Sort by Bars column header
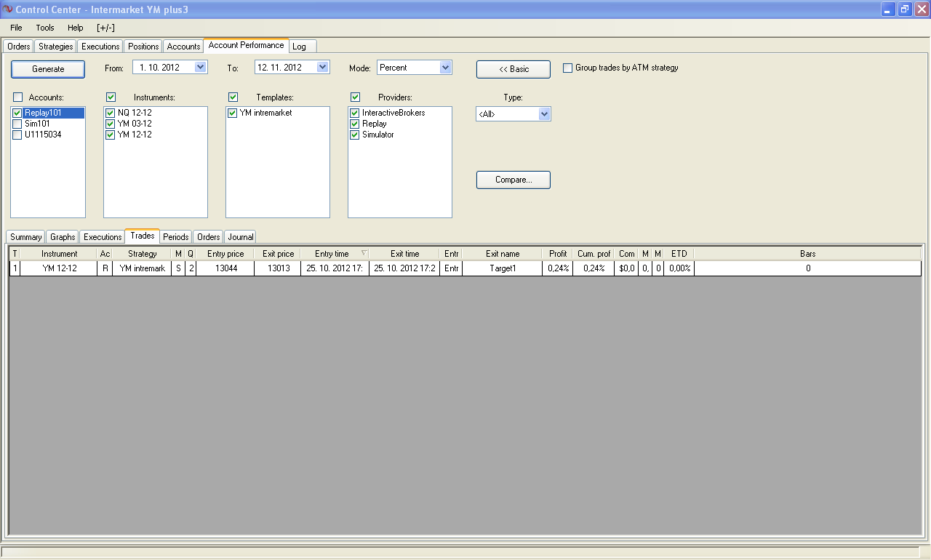The height and width of the screenshot is (560, 931). coord(807,254)
